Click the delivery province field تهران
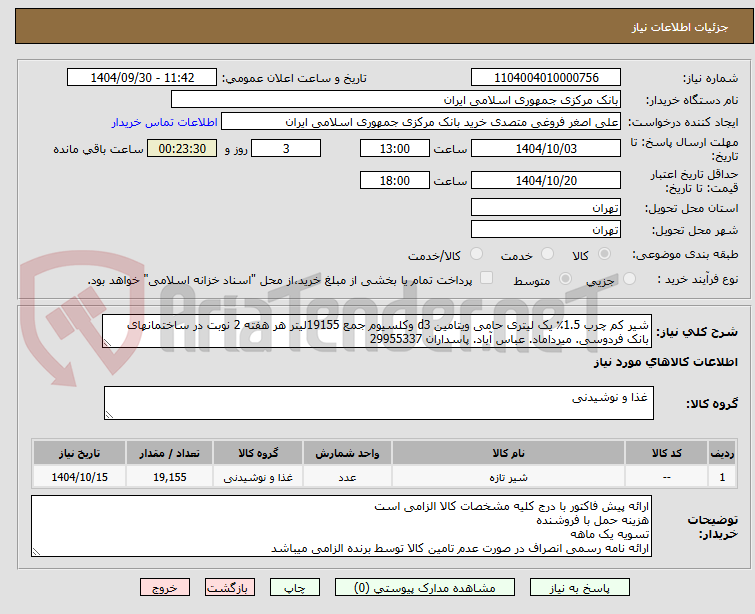 coord(546,207)
